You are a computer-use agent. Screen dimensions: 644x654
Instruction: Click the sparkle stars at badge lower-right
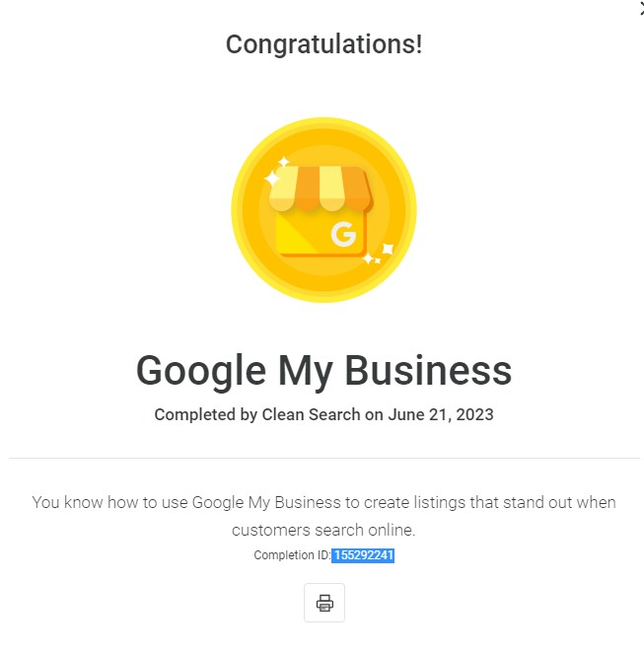point(379,254)
